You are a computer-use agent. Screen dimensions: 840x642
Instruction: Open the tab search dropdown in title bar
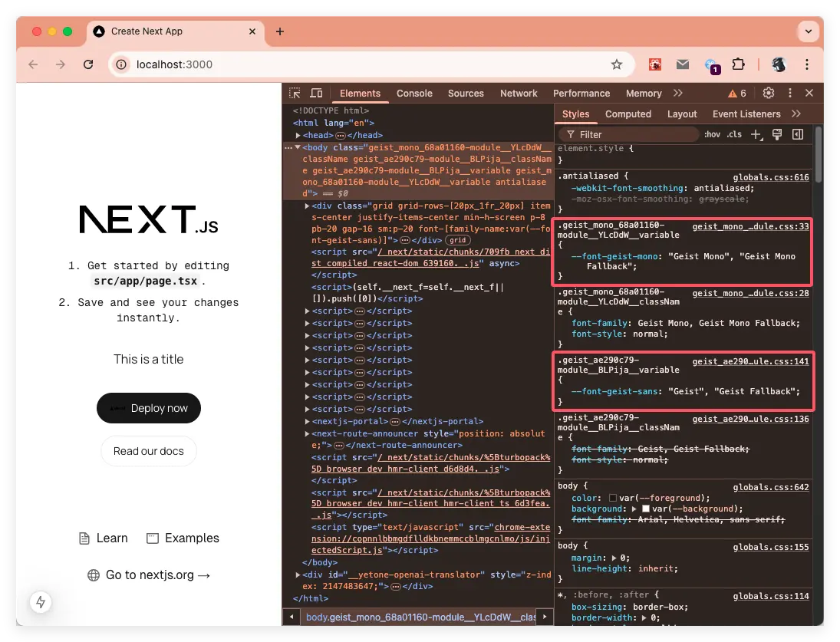[809, 31]
